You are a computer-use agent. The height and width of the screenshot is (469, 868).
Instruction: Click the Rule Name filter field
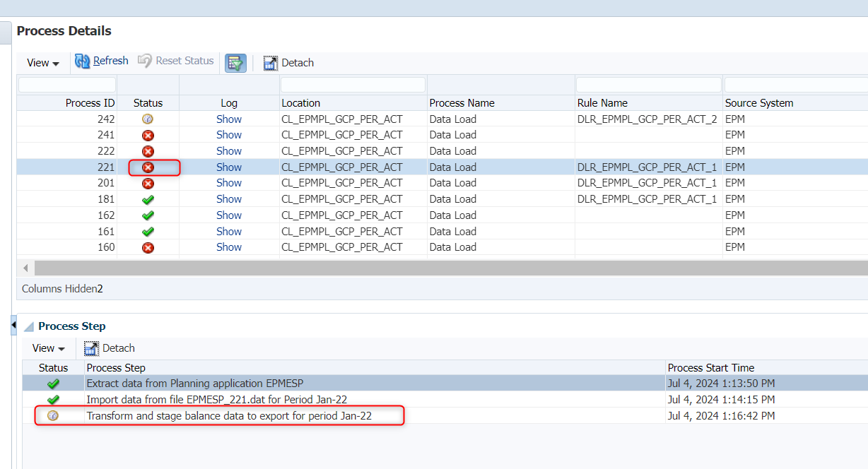pos(648,85)
